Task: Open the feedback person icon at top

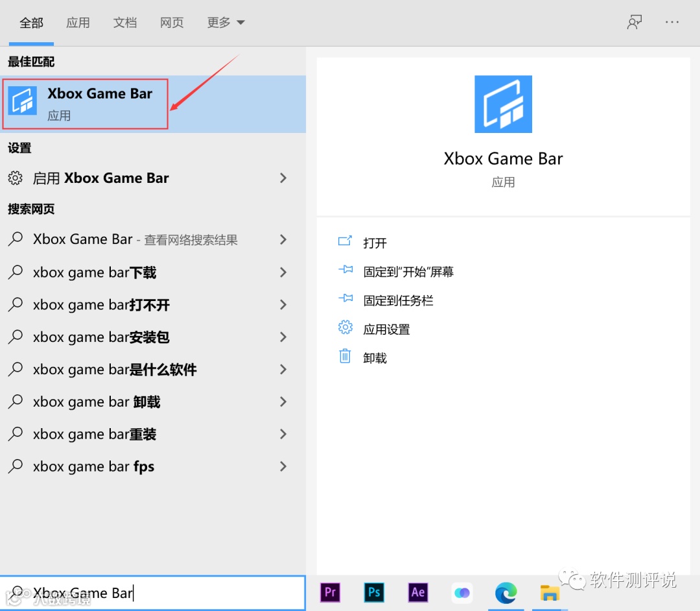Action: pyautogui.click(x=635, y=22)
